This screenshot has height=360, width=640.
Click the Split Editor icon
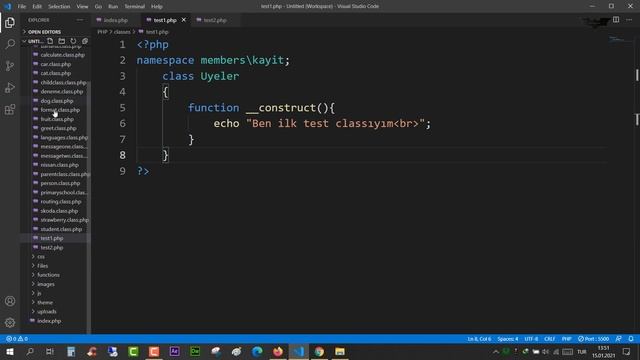click(616, 20)
